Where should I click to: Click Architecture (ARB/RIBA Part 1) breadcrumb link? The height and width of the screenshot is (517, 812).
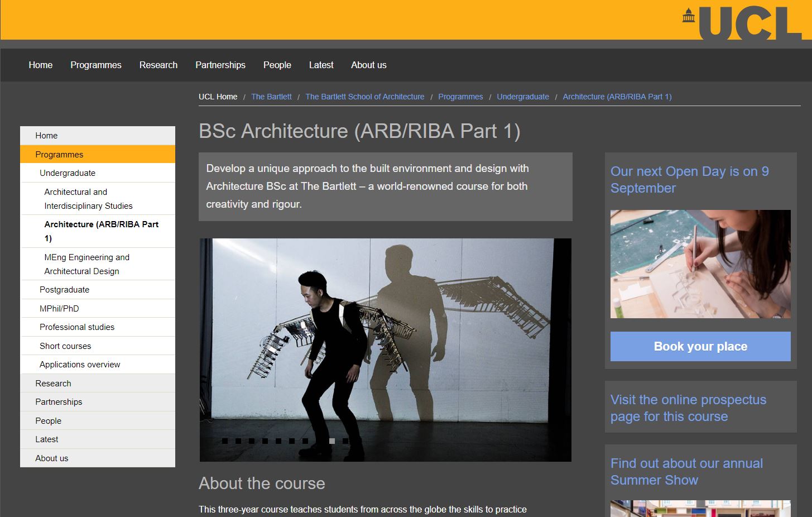coord(617,97)
